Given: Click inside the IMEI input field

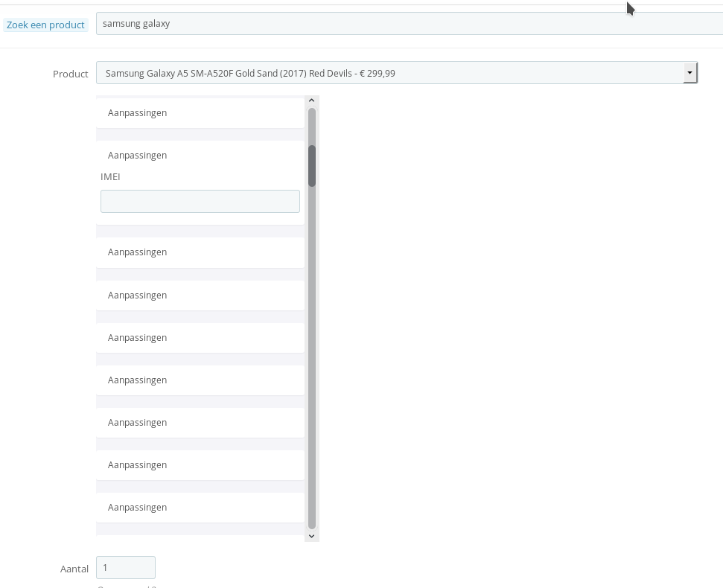Looking at the screenshot, I should (x=200, y=200).
